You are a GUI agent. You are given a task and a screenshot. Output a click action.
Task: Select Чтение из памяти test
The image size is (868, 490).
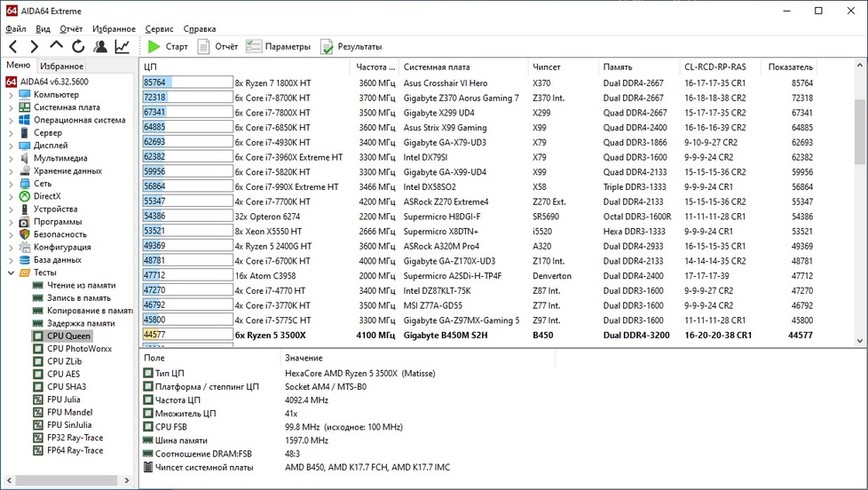click(x=80, y=286)
